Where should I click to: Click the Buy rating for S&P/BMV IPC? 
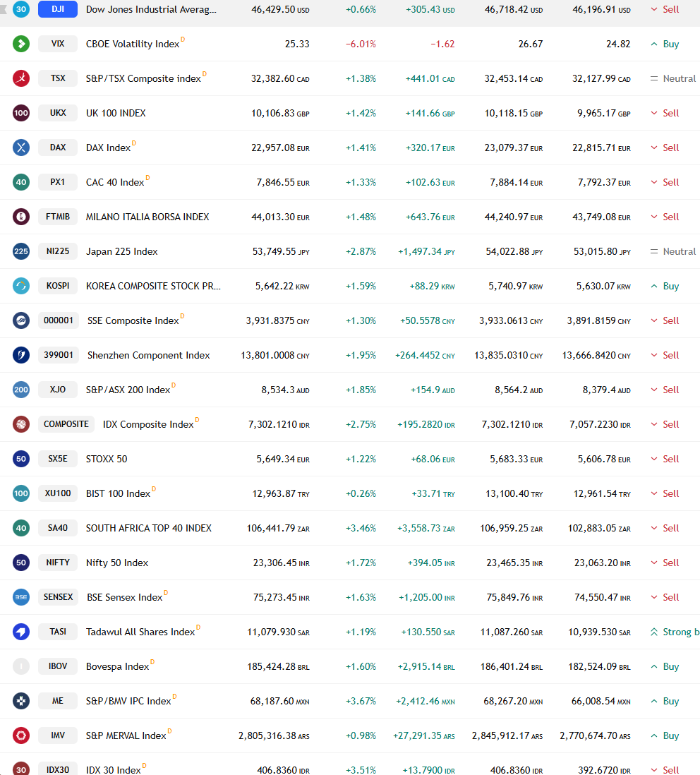[x=665, y=701]
